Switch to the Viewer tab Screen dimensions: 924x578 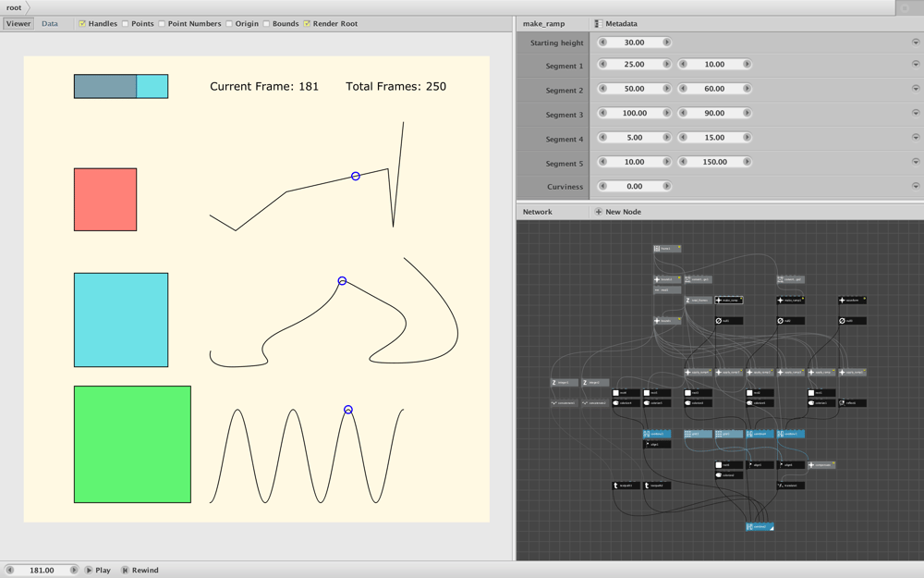pos(18,24)
